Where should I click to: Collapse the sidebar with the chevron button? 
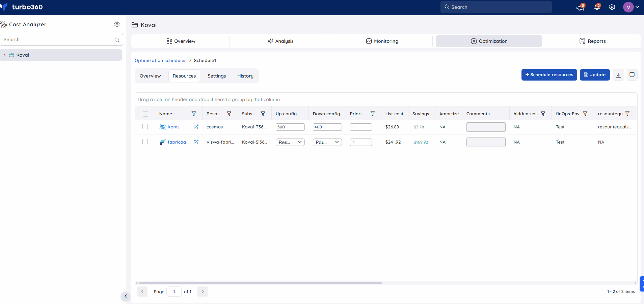(126, 296)
